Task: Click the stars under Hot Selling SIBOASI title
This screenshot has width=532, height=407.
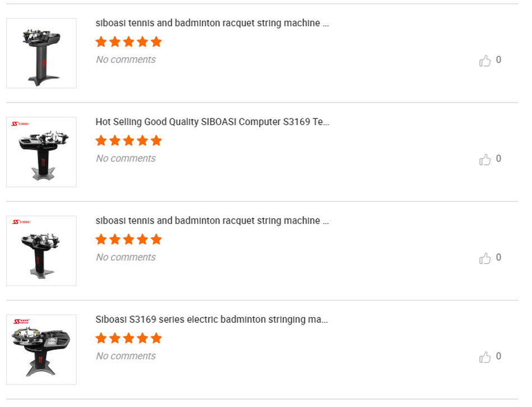Action: click(x=129, y=141)
